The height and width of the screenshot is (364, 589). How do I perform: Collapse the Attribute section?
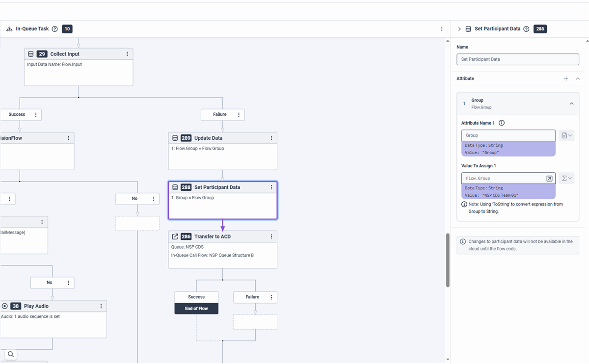pyautogui.click(x=578, y=78)
